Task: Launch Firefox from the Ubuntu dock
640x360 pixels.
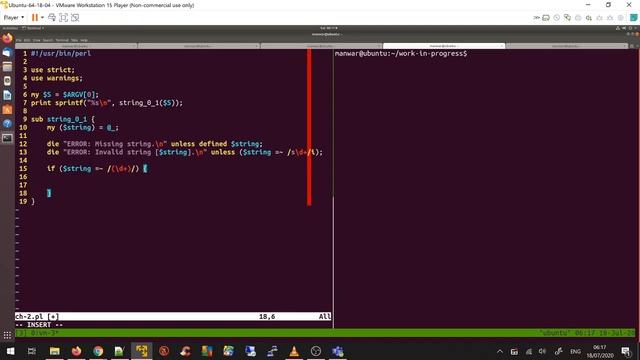Action: (7, 38)
